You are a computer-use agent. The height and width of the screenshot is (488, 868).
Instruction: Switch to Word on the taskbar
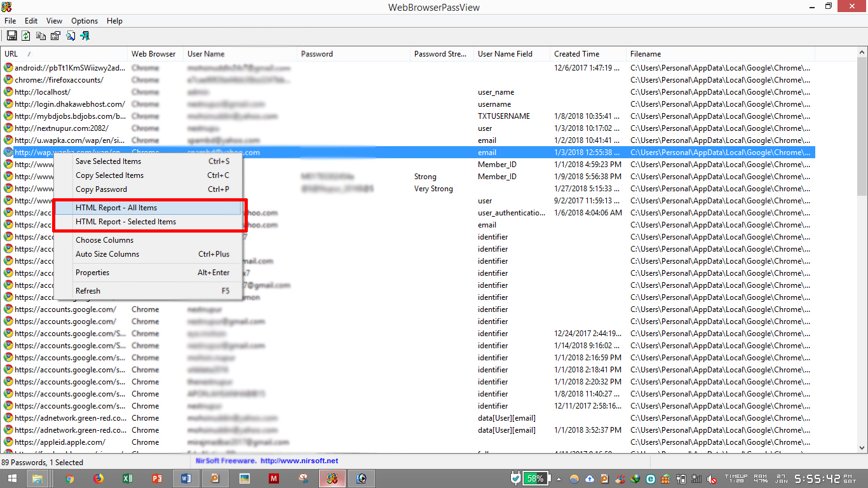[x=186, y=478]
